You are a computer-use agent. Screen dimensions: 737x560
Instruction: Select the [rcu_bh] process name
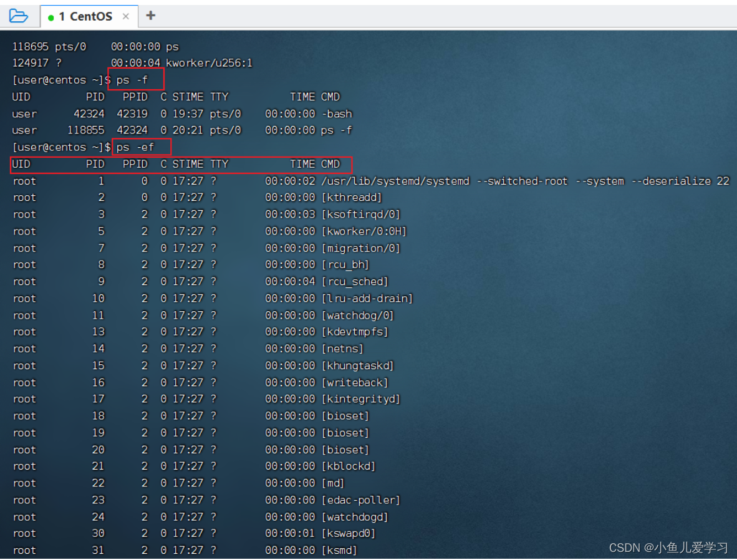pyautogui.click(x=345, y=264)
